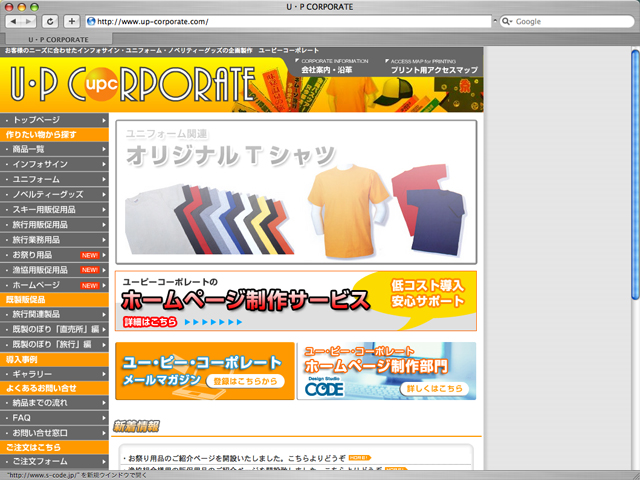Open 既製のぼり「直売所」編 menu entry
This screenshot has height=480, width=640.
[x=54, y=329]
